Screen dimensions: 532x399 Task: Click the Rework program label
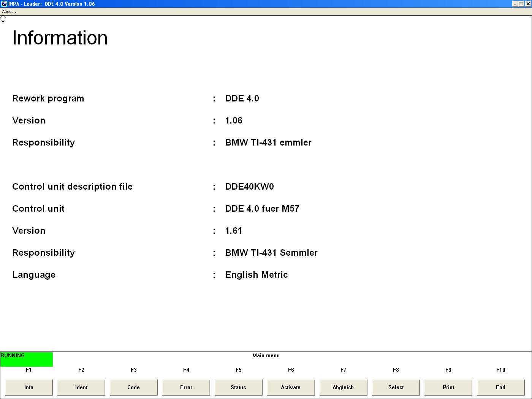pos(48,98)
